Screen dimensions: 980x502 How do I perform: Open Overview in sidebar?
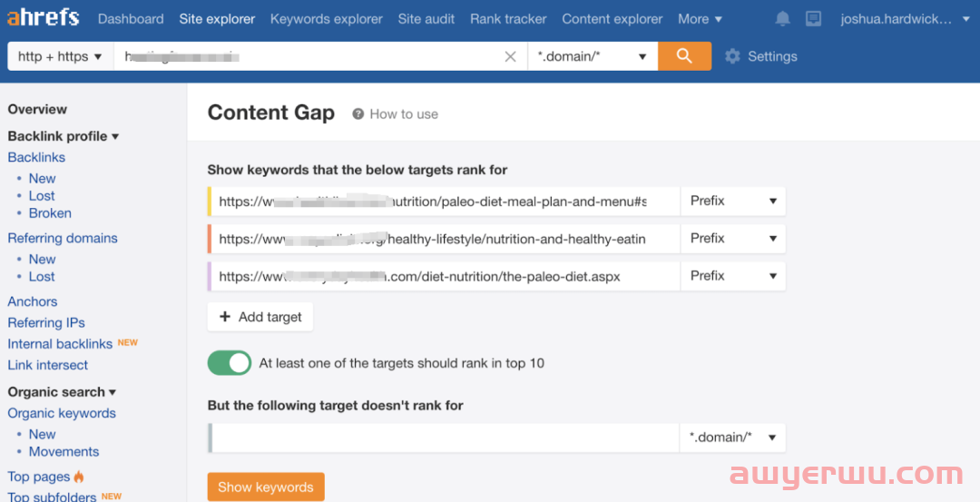point(37,110)
